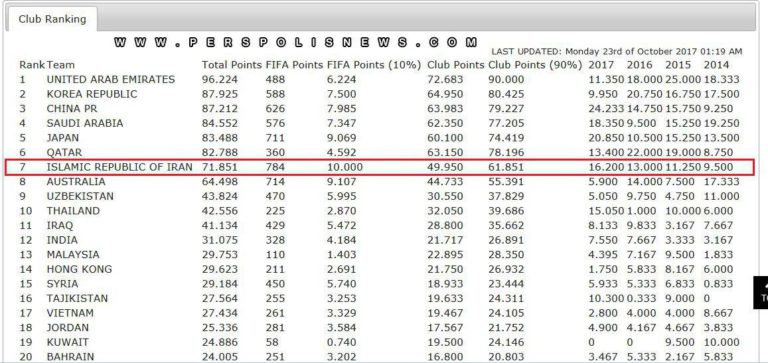Select the UNITED ARAB EMIRATES row

(x=380, y=79)
